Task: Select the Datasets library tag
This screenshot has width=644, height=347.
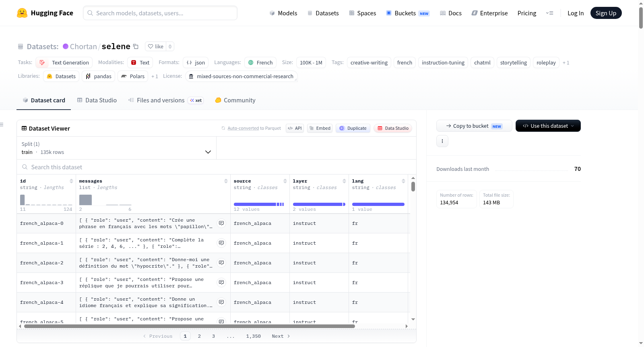Action: click(x=61, y=76)
